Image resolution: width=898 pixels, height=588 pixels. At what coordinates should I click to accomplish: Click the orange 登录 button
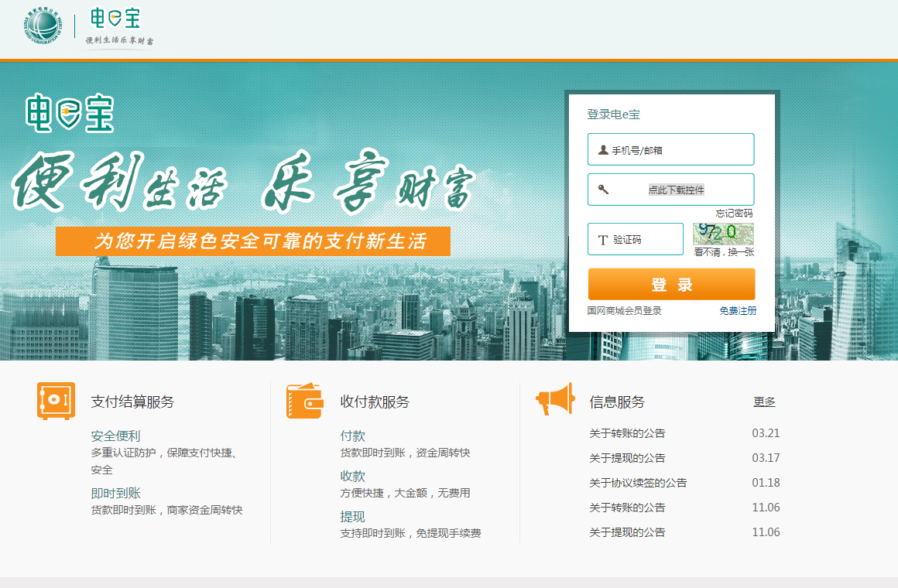(x=671, y=284)
